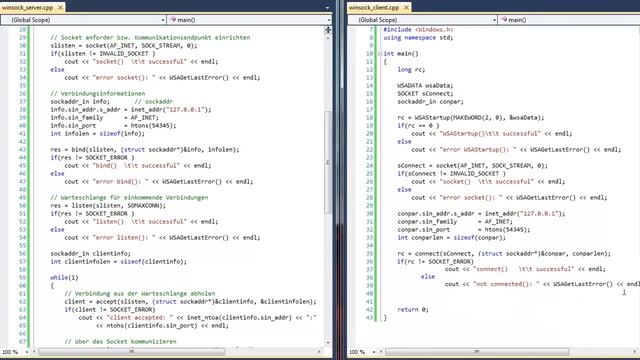
Task: Click the main() function icon in client pane
Action: [504, 20]
